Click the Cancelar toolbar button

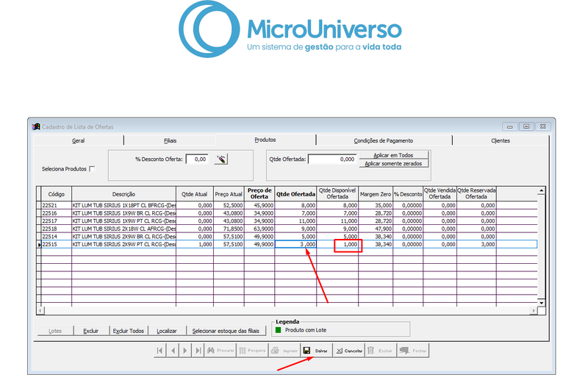click(x=348, y=351)
